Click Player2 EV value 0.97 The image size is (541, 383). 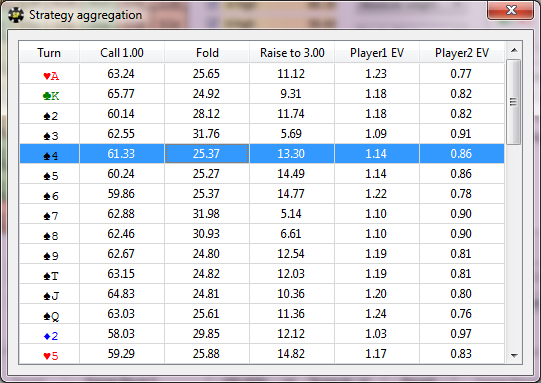461,334
